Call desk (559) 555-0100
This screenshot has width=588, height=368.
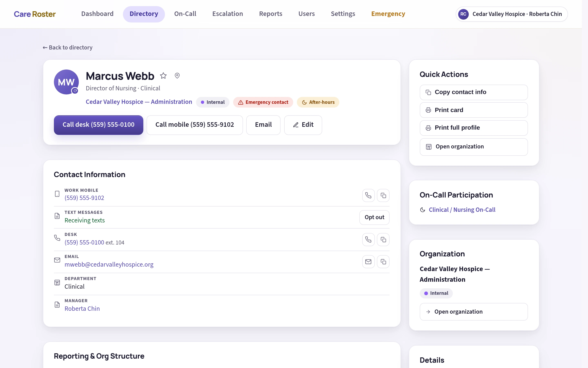coord(98,125)
